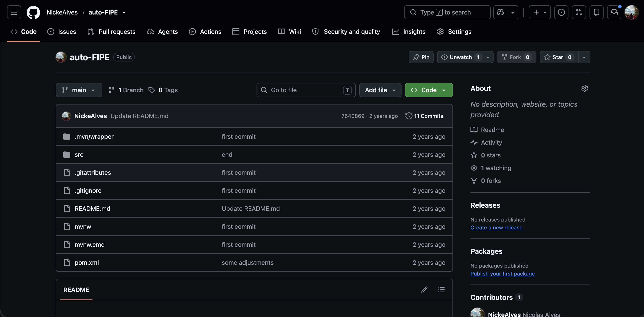Click Publish your first package link
644x317 pixels.
[x=503, y=274]
